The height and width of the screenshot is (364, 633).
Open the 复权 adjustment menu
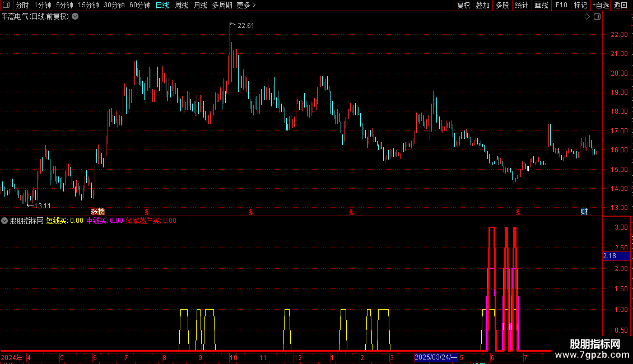pyautogui.click(x=463, y=5)
